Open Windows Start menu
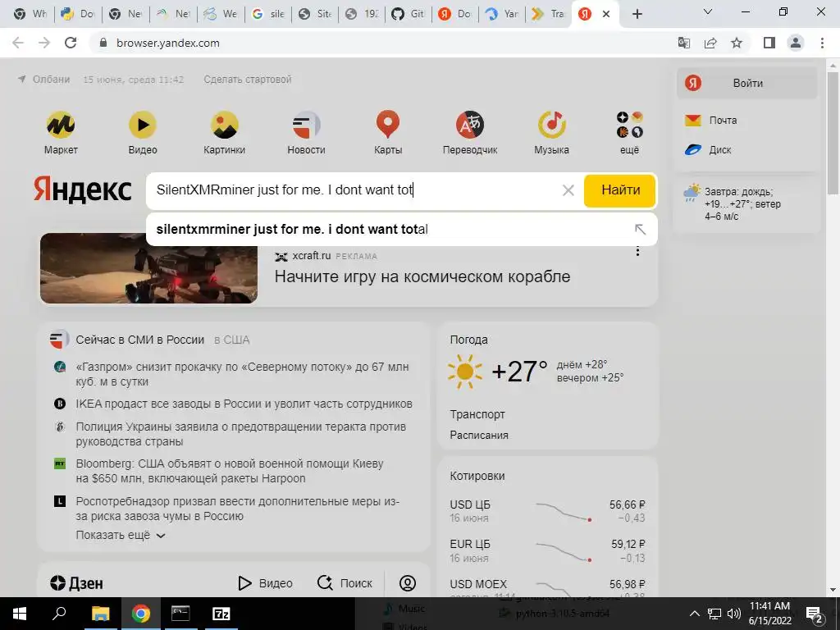The width and height of the screenshot is (840, 630). click(19, 614)
